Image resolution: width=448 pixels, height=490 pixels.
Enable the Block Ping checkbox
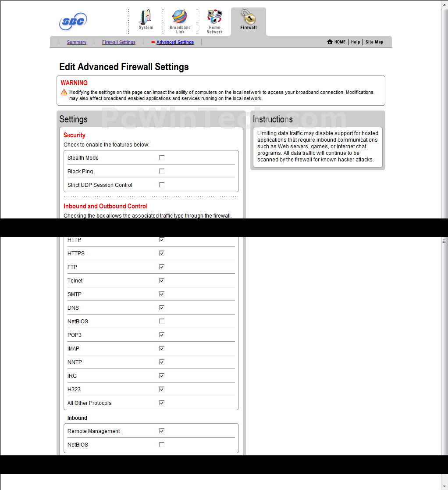click(162, 171)
